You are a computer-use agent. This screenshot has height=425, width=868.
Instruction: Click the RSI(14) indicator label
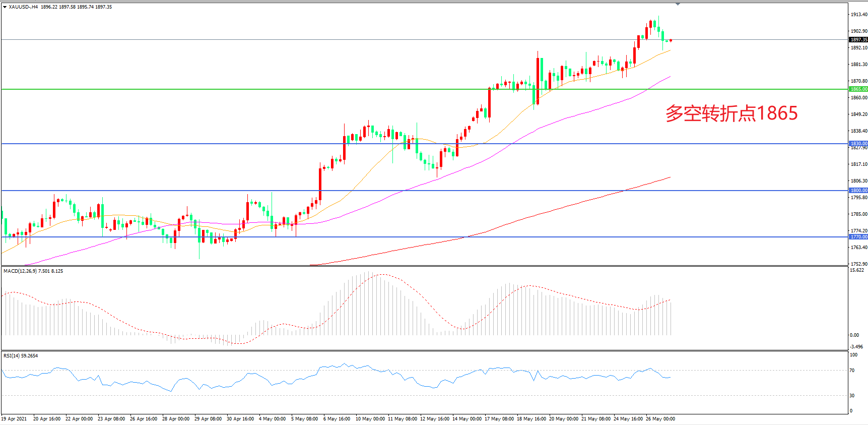tap(12, 356)
